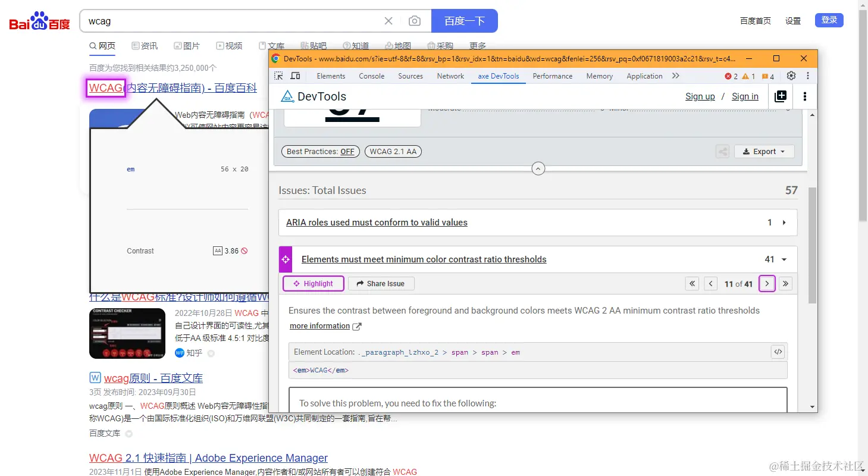Click the Share Issue button
This screenshot has height=476, width=868.
click(x=381, y=284)
